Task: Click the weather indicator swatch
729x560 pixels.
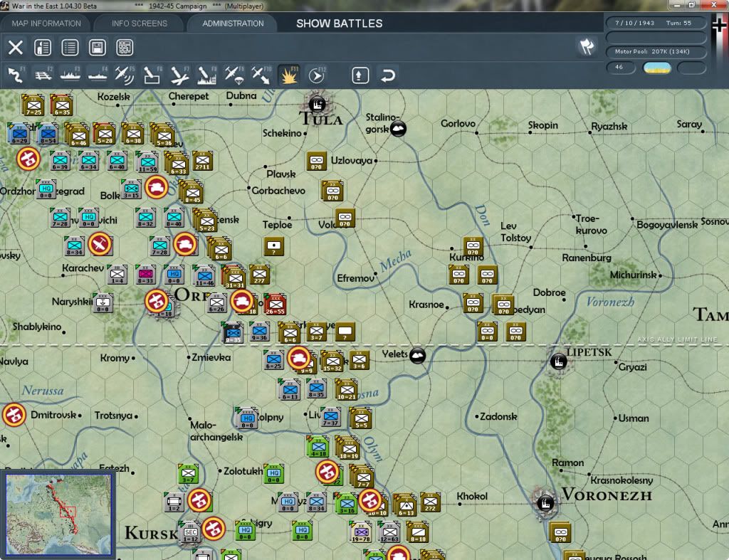Action: click(x=656, y=68)
